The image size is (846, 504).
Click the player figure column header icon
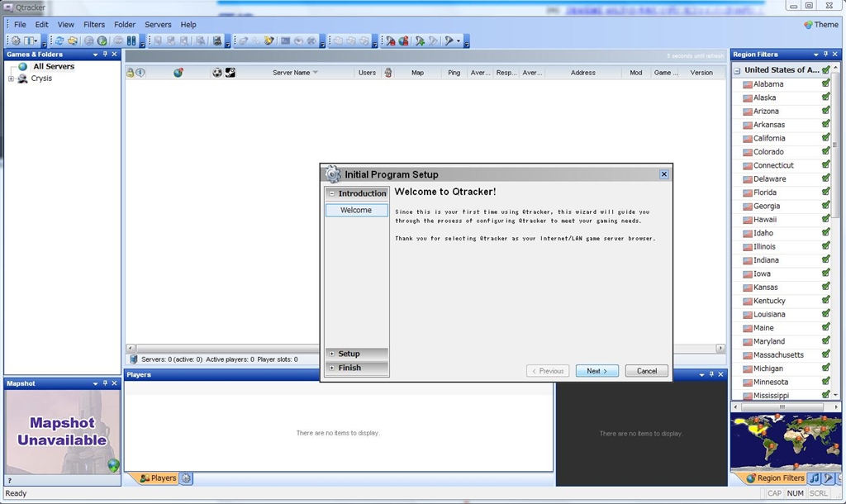388,73
